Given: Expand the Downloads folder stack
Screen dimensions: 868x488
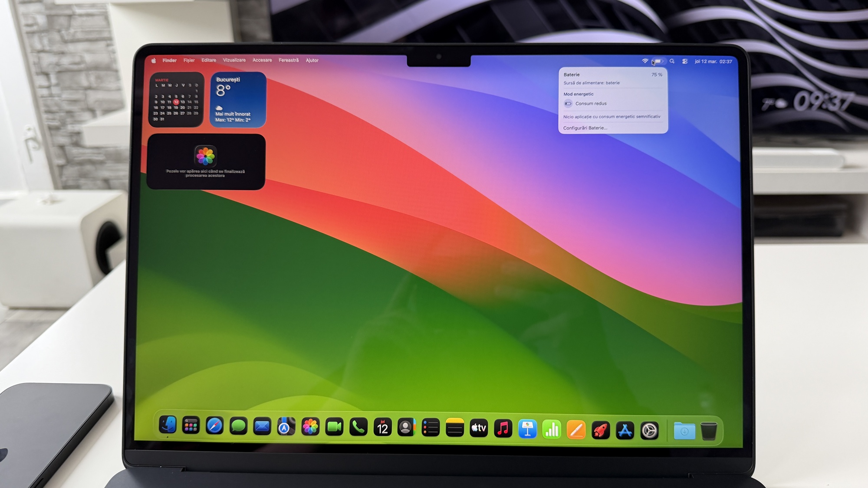Looking at the screenshot, I should click(684, 431).
